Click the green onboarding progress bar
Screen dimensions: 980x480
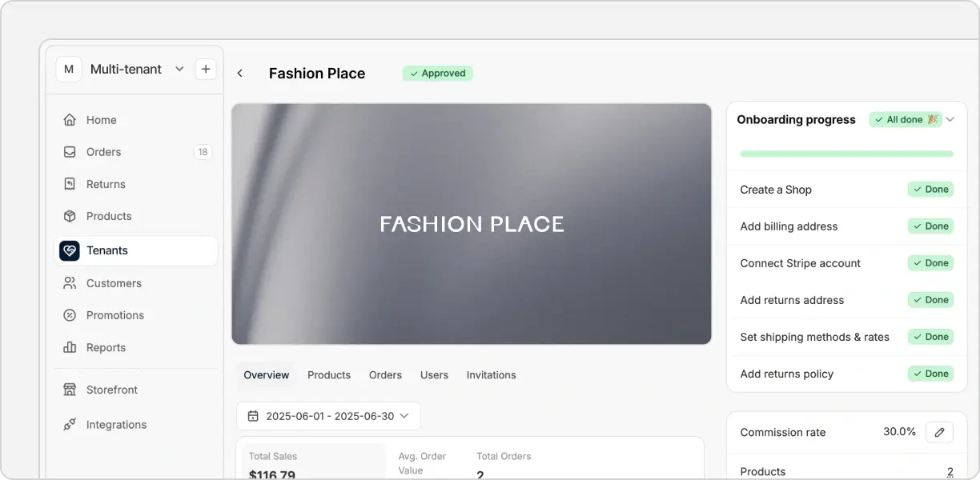point(845,152)
